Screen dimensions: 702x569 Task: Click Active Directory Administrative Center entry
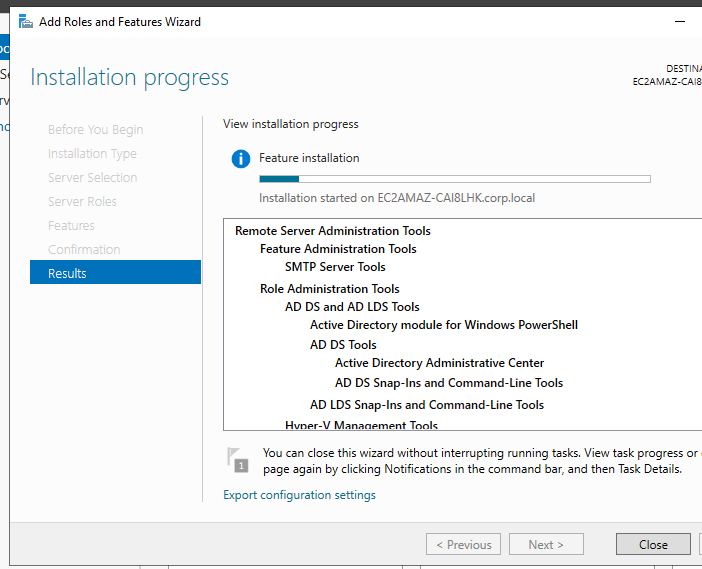(439, 363)
